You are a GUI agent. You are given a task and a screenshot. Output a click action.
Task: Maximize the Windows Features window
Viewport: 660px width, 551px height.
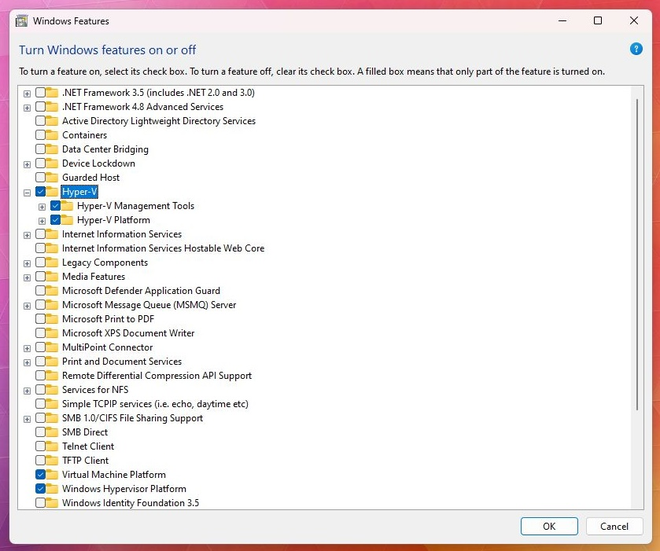click(x=598, y=21)
